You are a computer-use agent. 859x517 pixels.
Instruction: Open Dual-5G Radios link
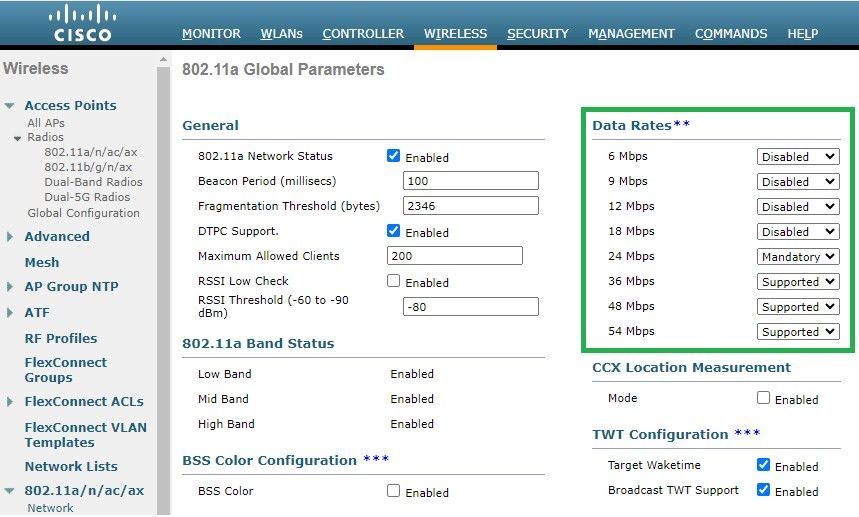click(x=87, y=197)
